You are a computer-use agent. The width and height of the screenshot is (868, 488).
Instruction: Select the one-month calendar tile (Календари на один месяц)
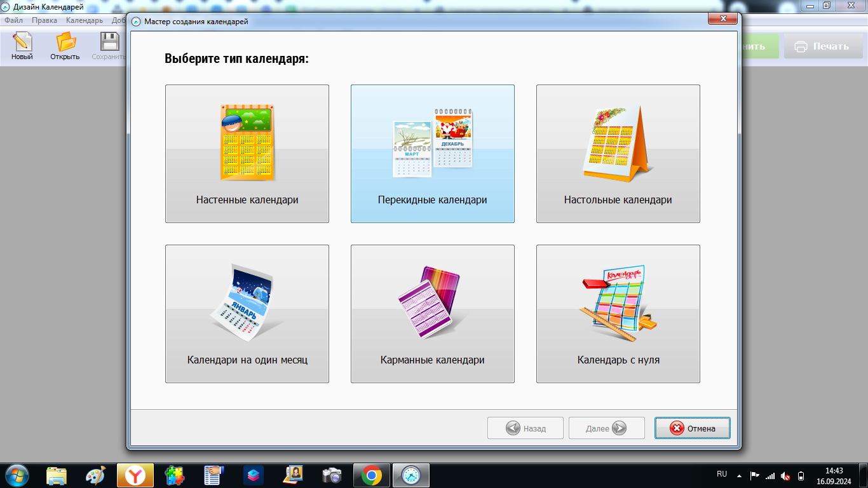(247, 314)
